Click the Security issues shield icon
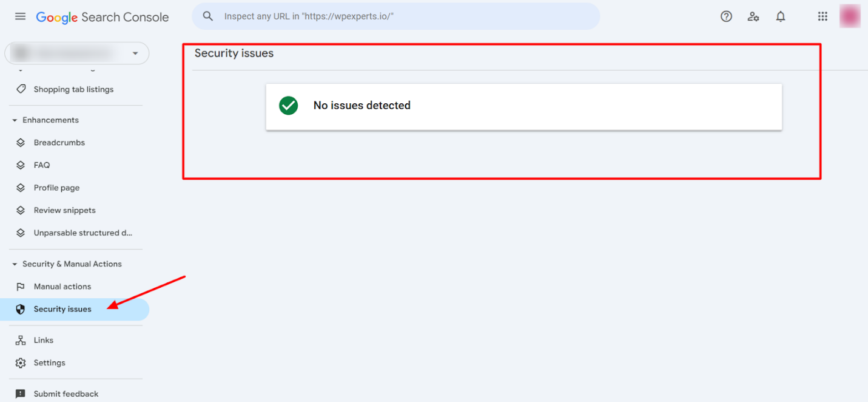The image size is (868, 402). (21, 309)
